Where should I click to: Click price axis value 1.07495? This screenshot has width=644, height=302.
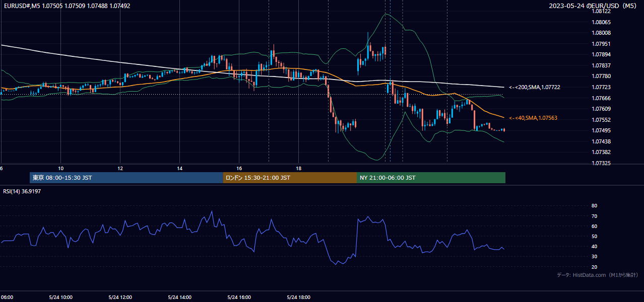(x=601, y=130)
